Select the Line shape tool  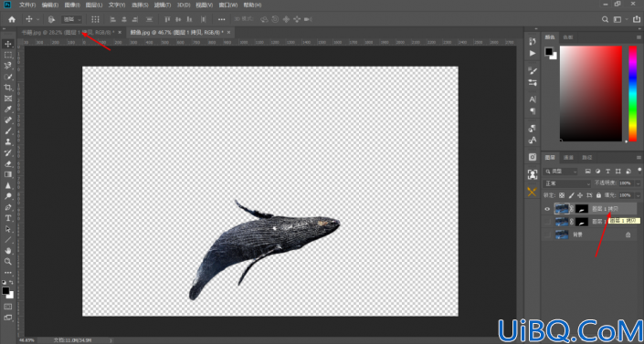(x=8, y=240)
